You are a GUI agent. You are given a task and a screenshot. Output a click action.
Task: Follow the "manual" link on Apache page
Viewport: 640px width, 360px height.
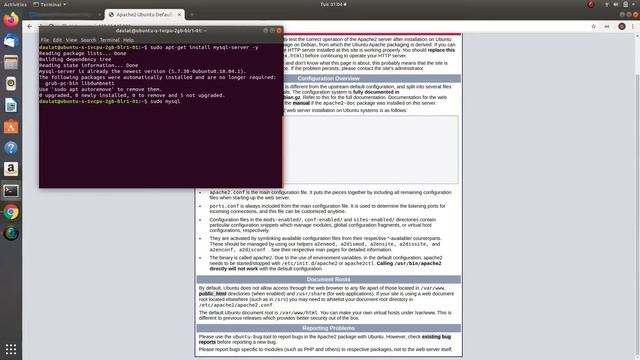301,103
